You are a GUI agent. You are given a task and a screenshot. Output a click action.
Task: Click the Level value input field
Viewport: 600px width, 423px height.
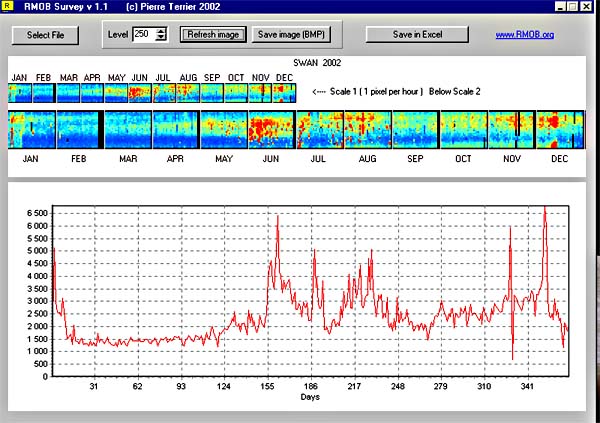[143, 34]
